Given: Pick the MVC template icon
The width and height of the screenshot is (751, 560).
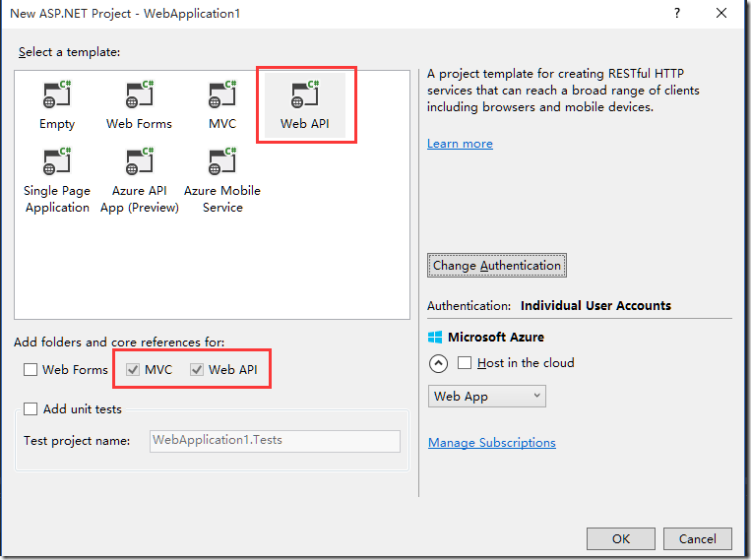Looking at the screenshot, I should (222, 94).
